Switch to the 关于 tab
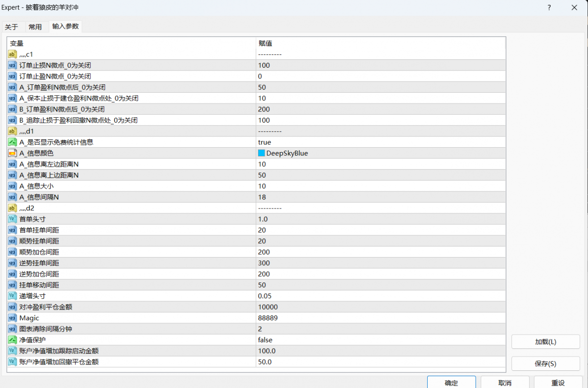 click(11, 27)
